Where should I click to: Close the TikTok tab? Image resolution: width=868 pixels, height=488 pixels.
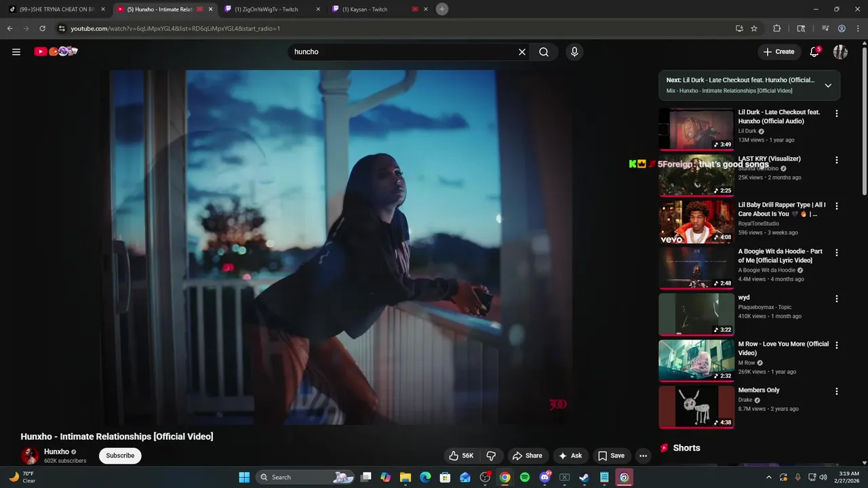(103, 9)
